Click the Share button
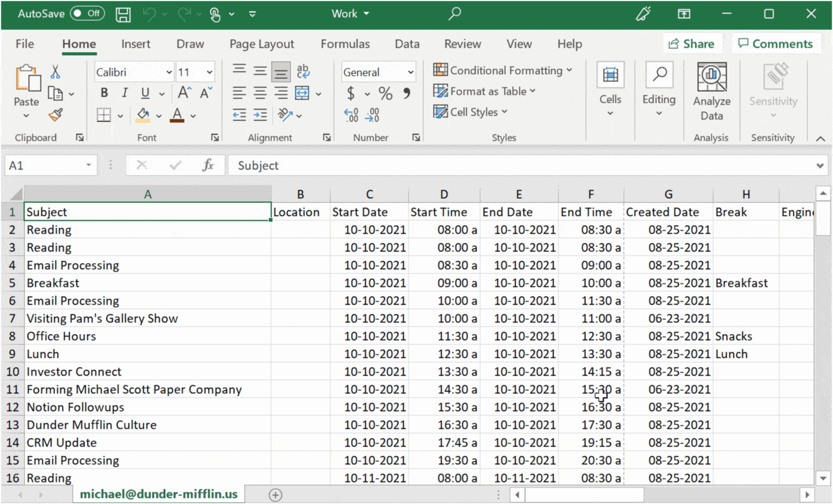Screen dimensions: 833x504 point(692,43)
